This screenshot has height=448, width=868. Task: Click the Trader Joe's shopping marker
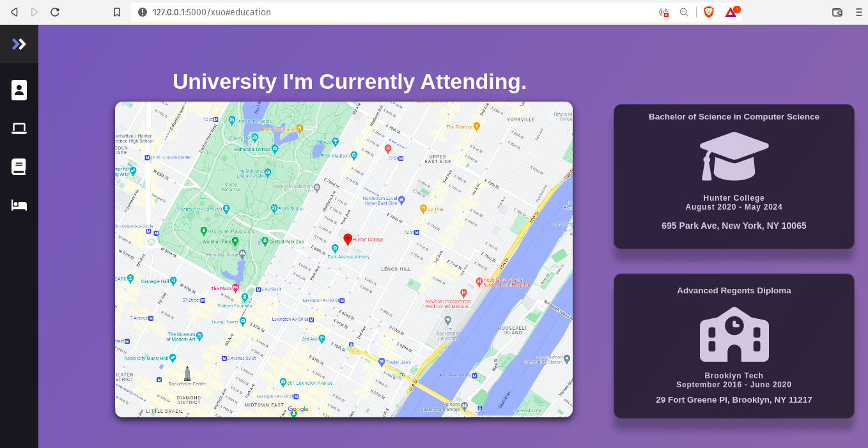[x=382, y=362]
